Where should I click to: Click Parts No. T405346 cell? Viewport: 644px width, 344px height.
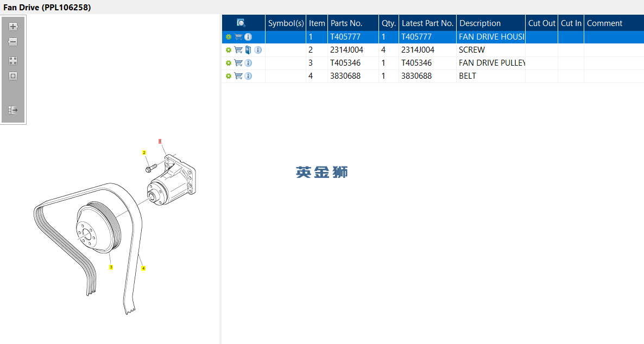[353, 63]
